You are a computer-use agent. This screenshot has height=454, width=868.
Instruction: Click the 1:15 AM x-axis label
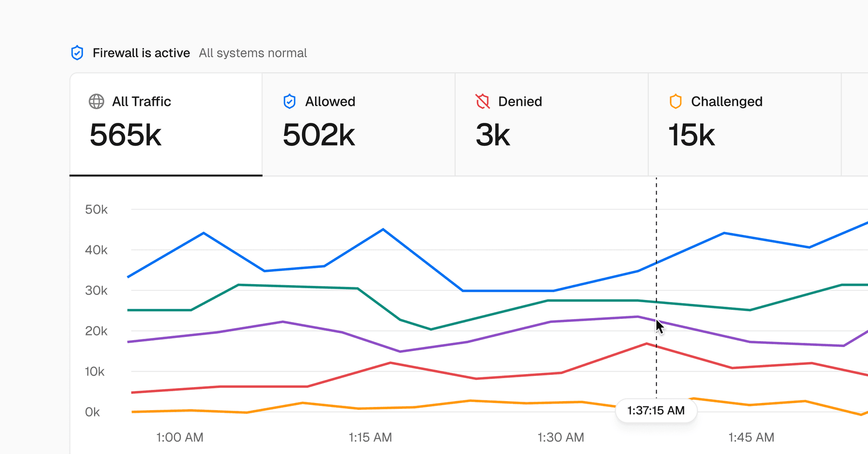[370, 437]
